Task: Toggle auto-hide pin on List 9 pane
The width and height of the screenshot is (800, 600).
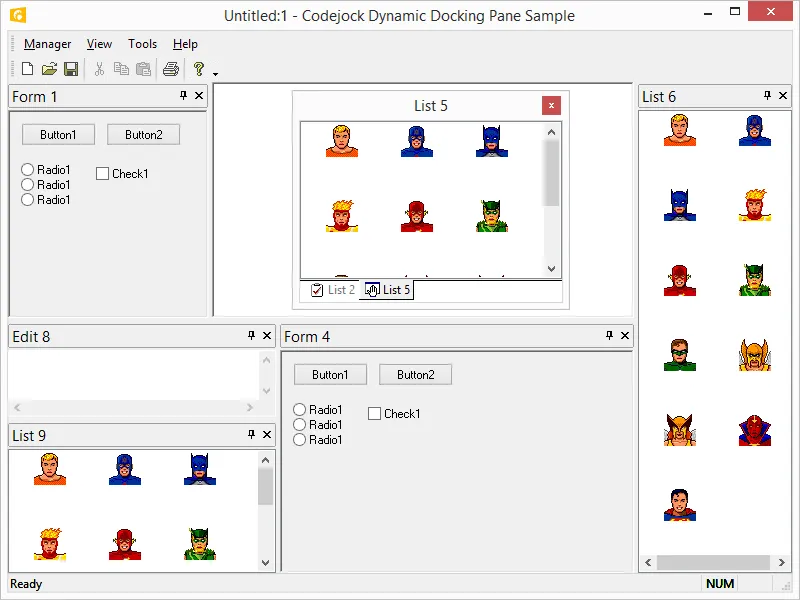Action: click(249, 435)
